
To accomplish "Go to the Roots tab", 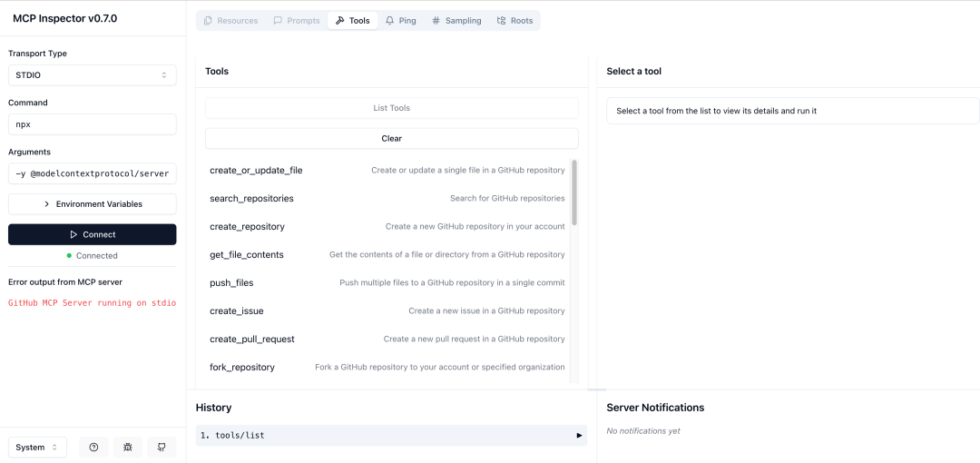I will [x=514, y=21].
